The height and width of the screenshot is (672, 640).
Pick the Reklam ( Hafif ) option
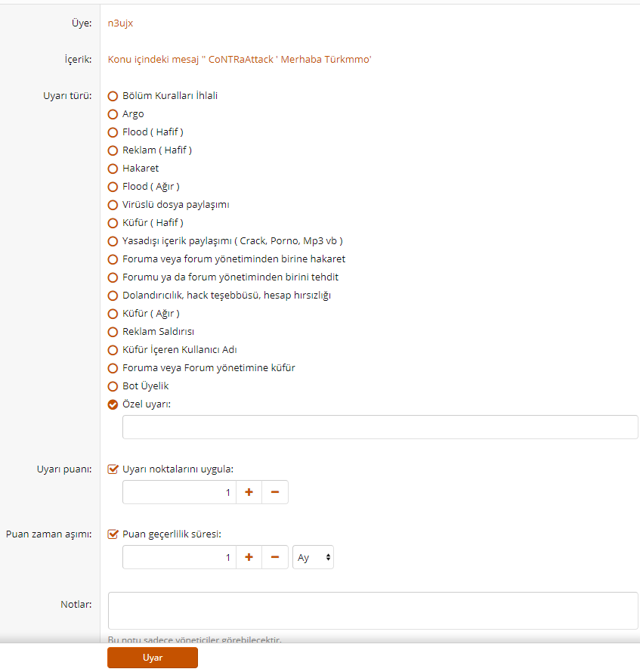[x=113, y=150]
